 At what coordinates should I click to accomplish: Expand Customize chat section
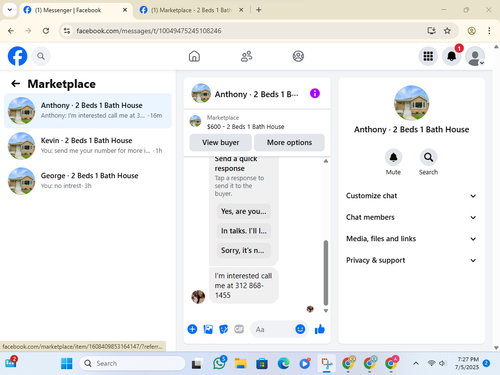(x=411, y=196)
